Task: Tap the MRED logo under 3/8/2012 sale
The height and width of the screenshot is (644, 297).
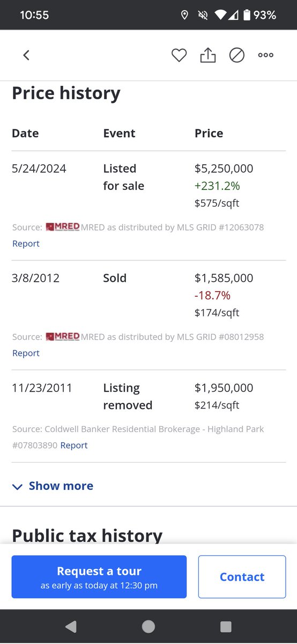Action: pos(63,336)
